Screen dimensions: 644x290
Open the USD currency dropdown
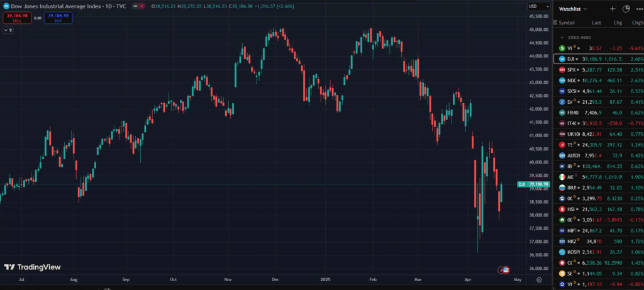(539, 6)
